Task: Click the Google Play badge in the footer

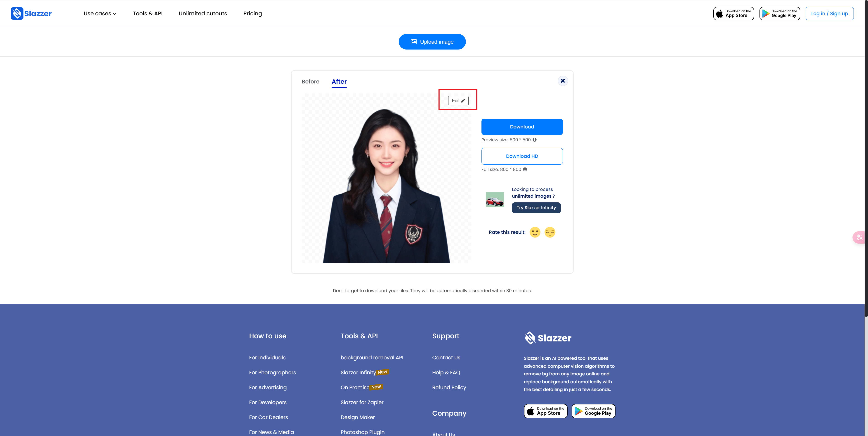Action: [x=593, y=411]
